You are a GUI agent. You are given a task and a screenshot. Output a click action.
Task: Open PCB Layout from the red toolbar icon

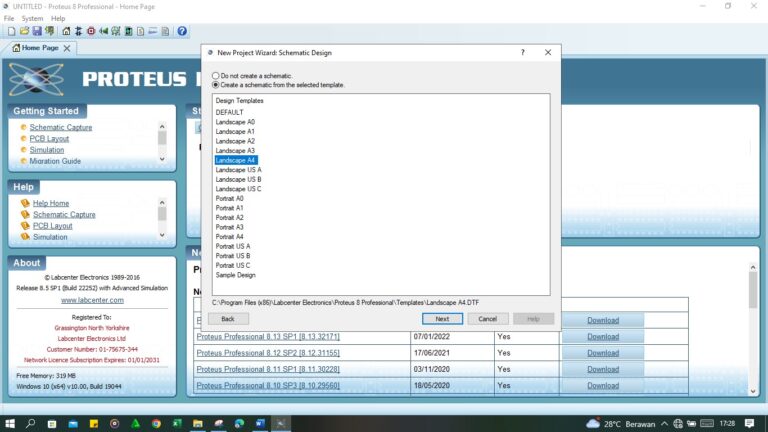(91, 31)
